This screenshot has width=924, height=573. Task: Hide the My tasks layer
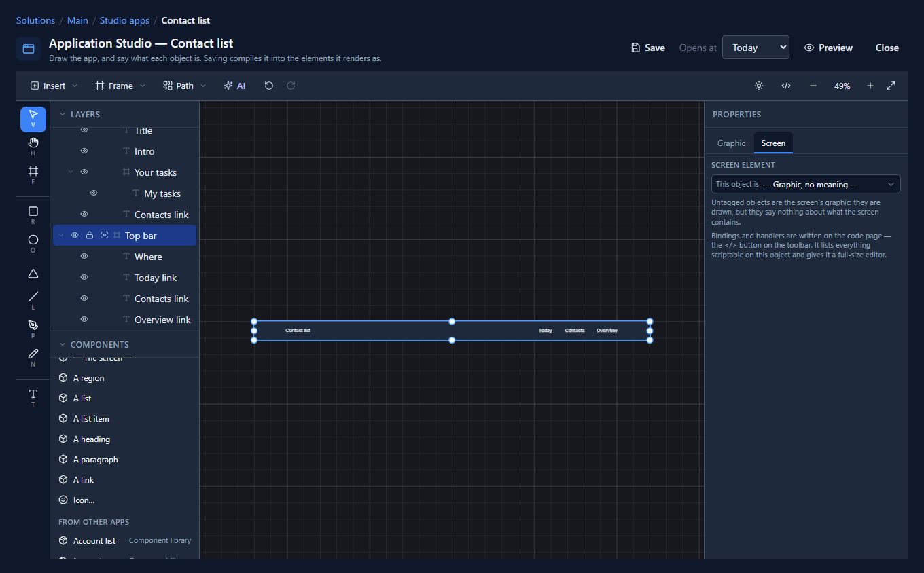pyautogui.click(x=94, y=193)
